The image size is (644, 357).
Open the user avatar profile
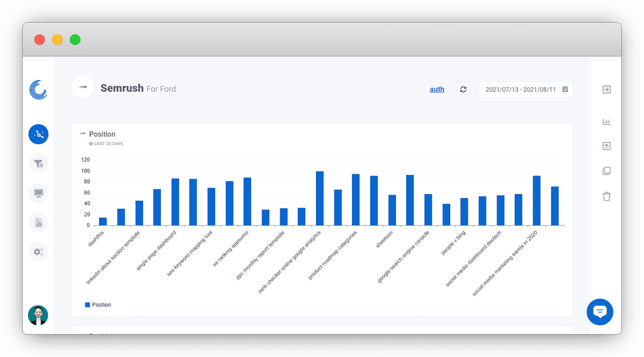(x=38, y=315)
